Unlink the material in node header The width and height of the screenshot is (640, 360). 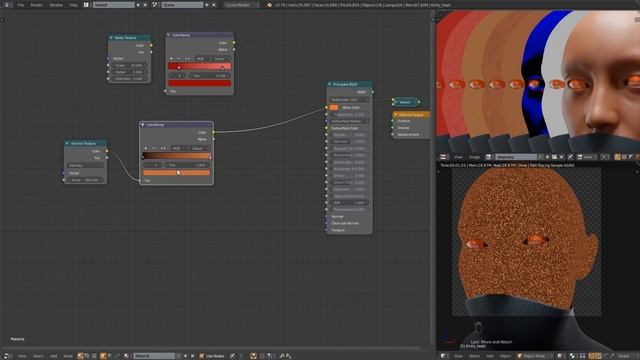click(x=193, y=356)
